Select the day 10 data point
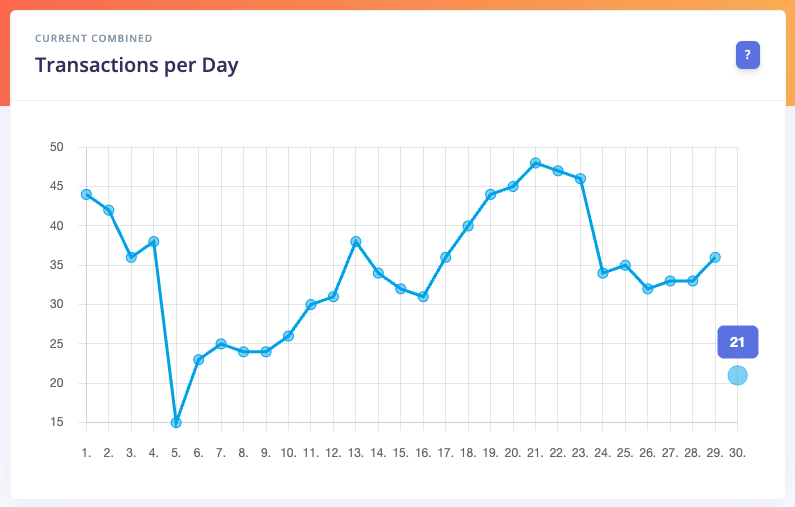This screenshot has width=795, height=507. 288,336
